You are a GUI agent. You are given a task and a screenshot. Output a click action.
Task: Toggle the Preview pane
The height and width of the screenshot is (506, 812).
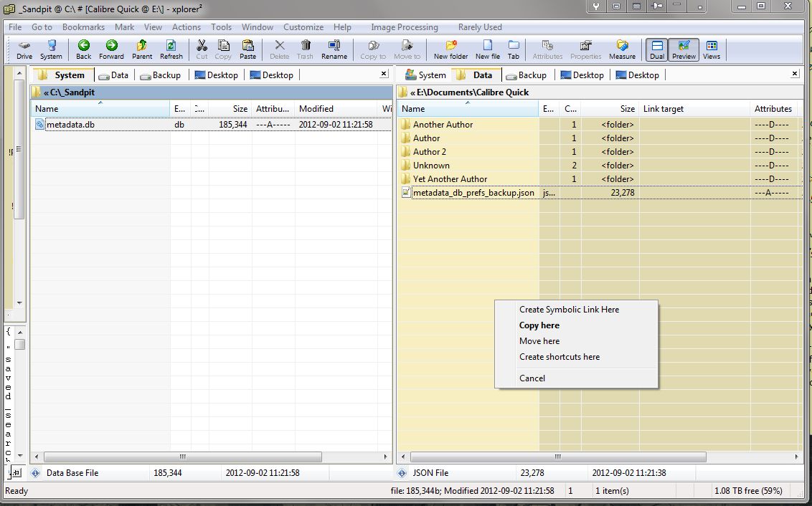pyautogui.click(x=684, y=49)
